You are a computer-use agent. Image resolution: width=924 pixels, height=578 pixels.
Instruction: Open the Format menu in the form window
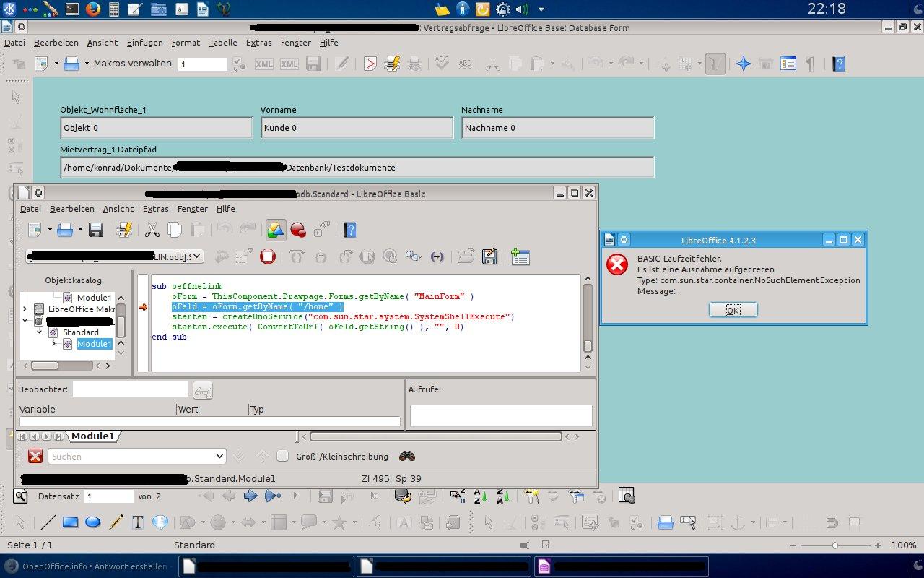tap(186, 43)
